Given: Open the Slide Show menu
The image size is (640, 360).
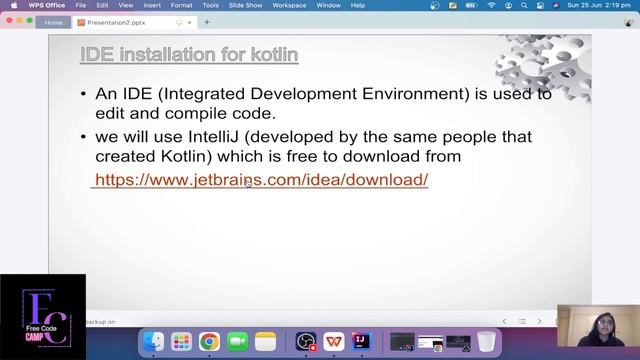Looking at the screenshot, I should (x=245, y=5).
